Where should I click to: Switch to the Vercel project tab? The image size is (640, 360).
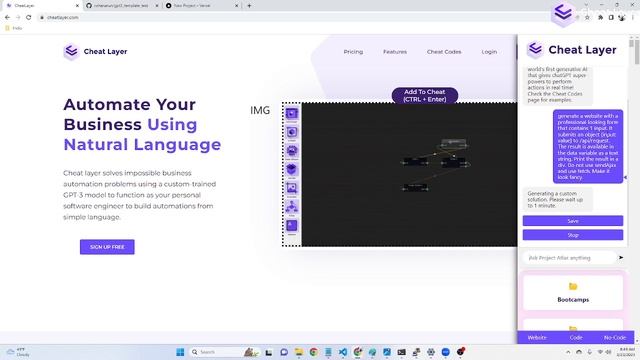coord(202,6)
